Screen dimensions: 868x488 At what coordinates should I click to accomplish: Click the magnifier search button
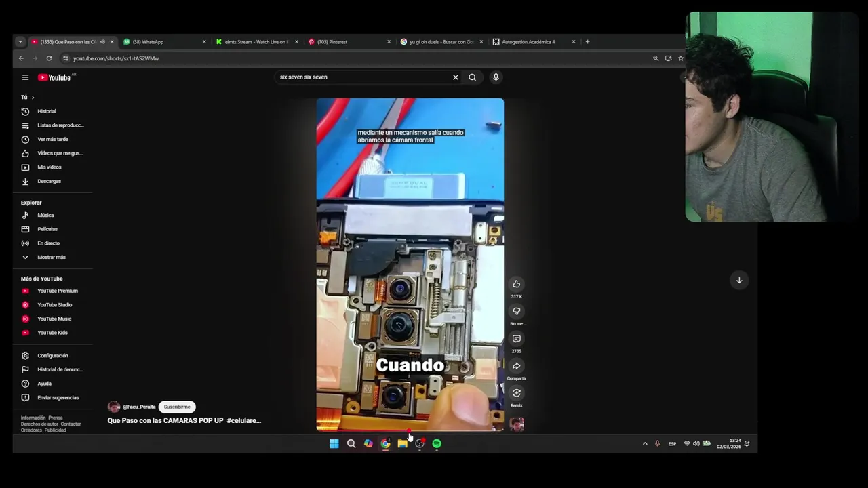coord(472,77)
